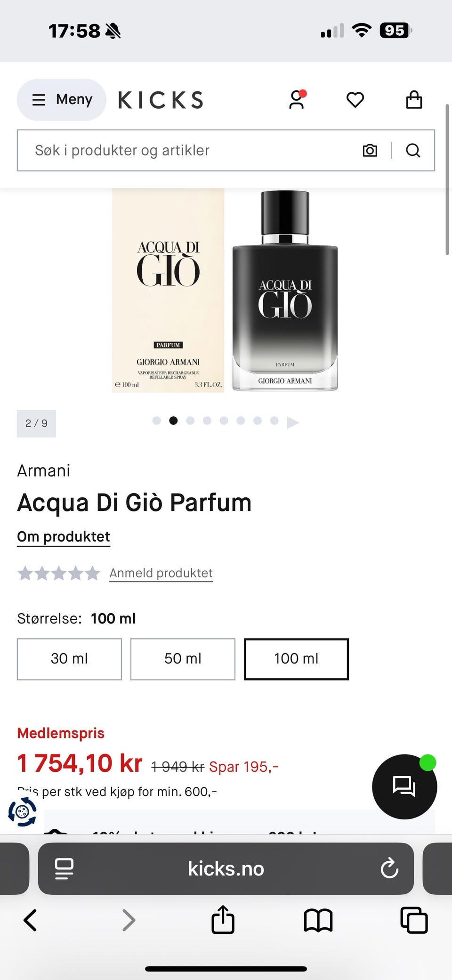Select the 50 ml size option

click(x=183, y=659)
